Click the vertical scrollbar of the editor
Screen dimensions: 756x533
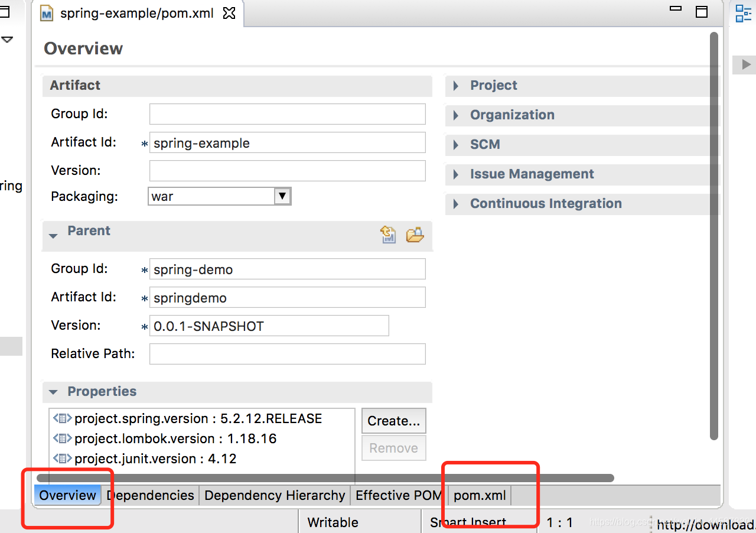(714, 236)
